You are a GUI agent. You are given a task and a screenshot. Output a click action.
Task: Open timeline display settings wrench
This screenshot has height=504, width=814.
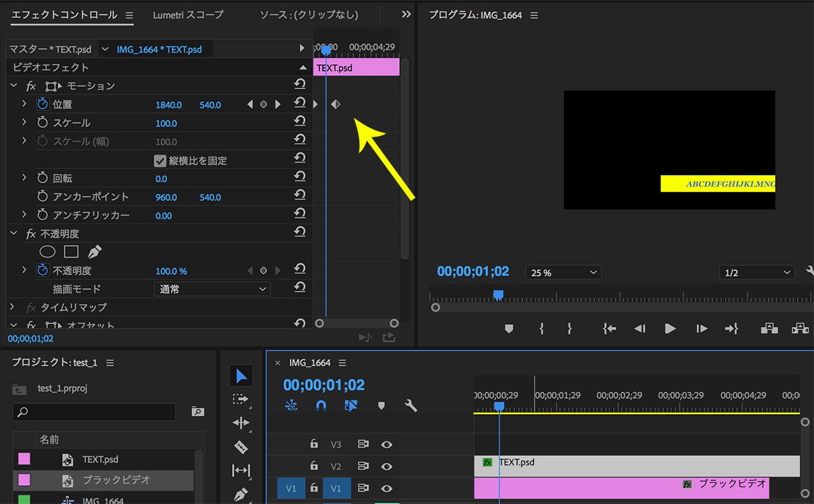point(411,406)
